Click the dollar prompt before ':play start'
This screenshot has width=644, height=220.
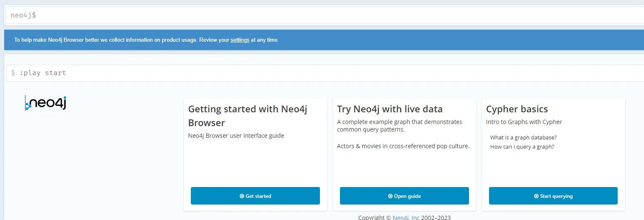pos(13,73)
